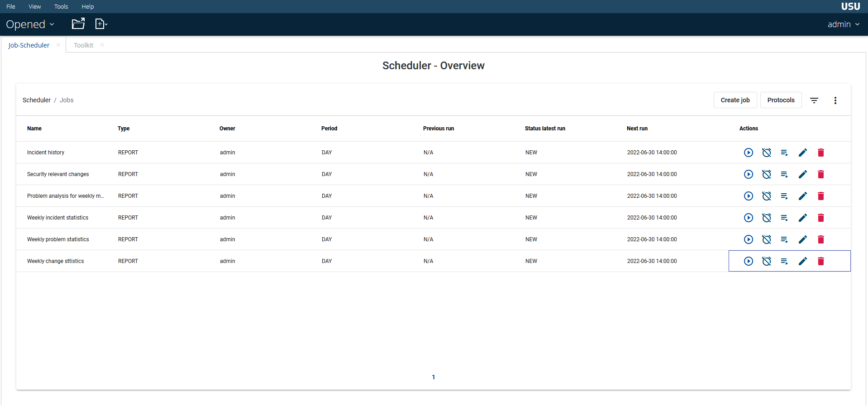Sort by the Name column header
Screen dimensions: 868x406
pyautogui.click(x=34, y=129)
